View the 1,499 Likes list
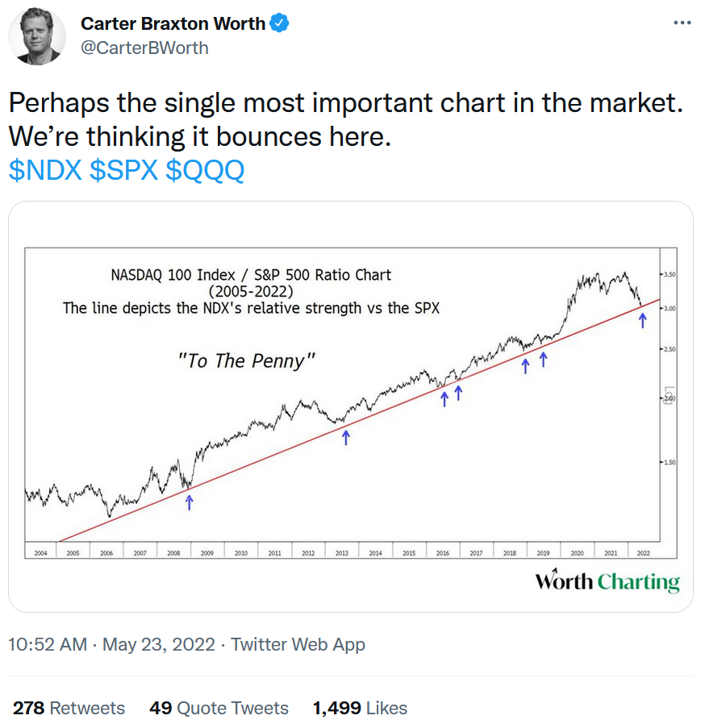The width and height of the screenshot is (701, 728). pyautogui.click(x=360, y=708)
